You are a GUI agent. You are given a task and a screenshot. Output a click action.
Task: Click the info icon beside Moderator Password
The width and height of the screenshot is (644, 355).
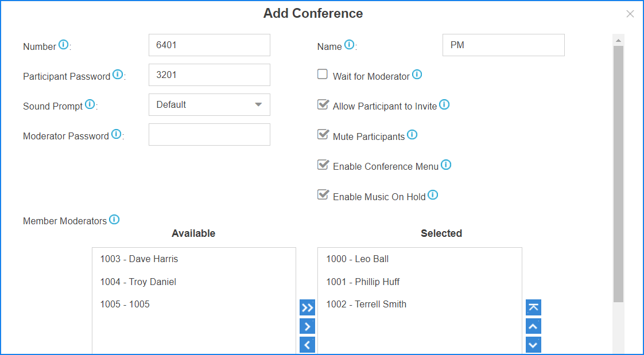click(117, 134)
